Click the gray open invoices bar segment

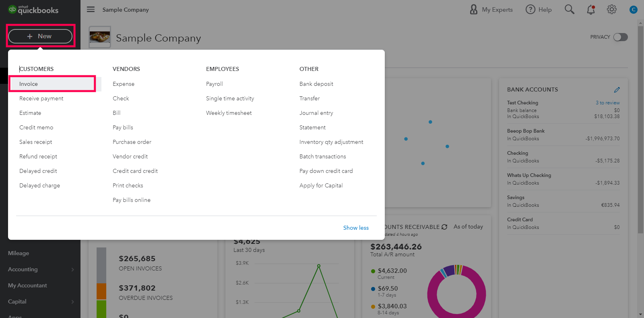(101, 265)
